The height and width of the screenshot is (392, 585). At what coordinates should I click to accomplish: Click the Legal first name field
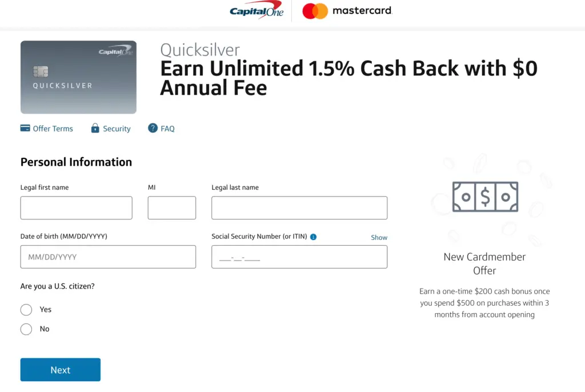pos(76,207)
